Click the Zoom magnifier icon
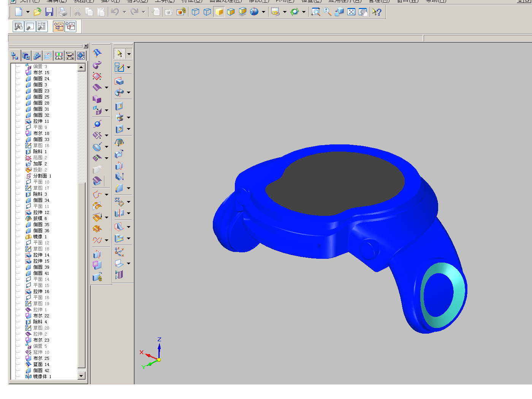 tap(328, 12)
